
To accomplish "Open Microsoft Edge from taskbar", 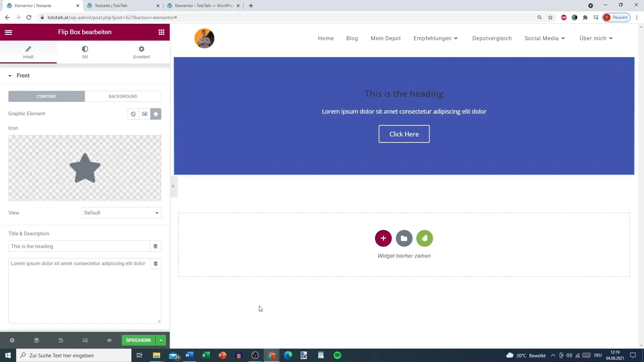I will [288, 355].
